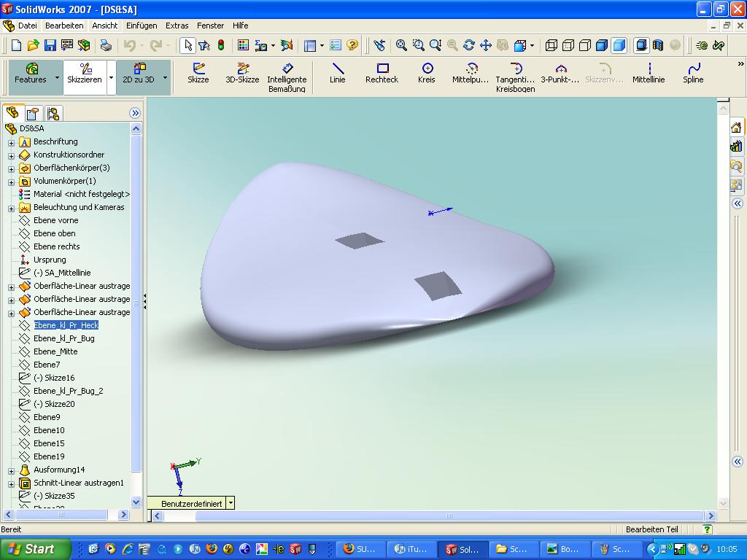747x560 pixels.
Task: Switch to the Skizzieren command tab
Action: [85, 73]
